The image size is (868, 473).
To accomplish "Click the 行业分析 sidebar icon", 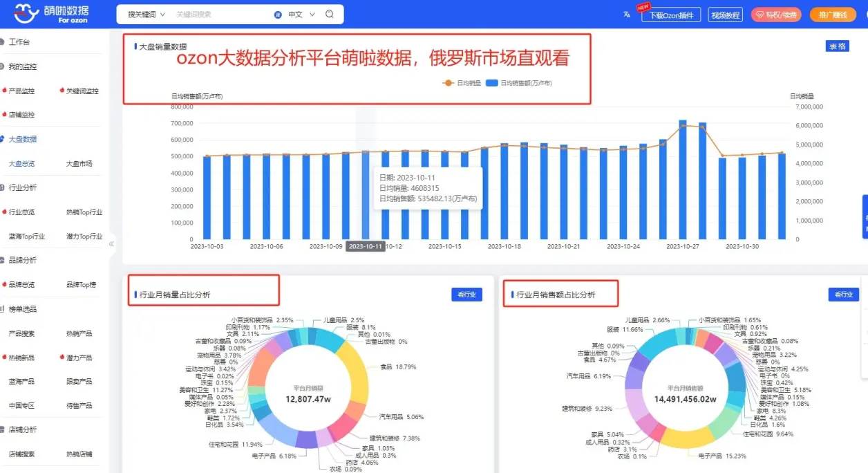I will pyautogui.click(x=3, y=187).
